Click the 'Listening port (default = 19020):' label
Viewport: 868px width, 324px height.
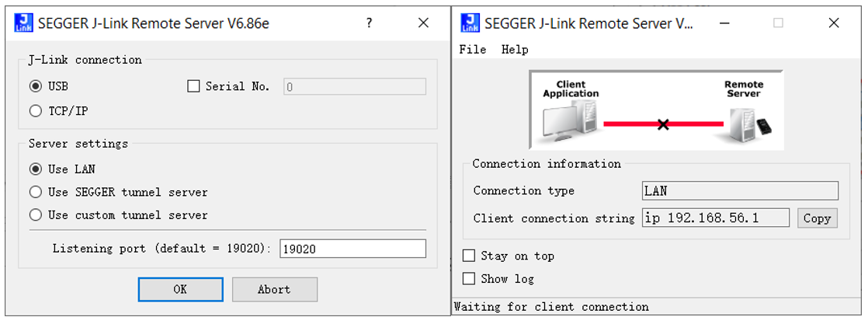click(x=162, y=249)
